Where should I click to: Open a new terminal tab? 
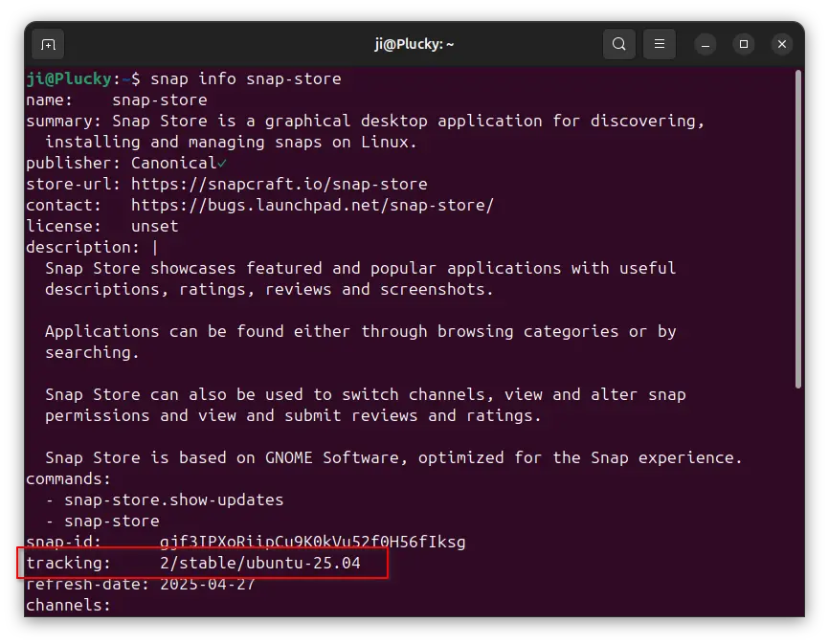click(48, 44)
